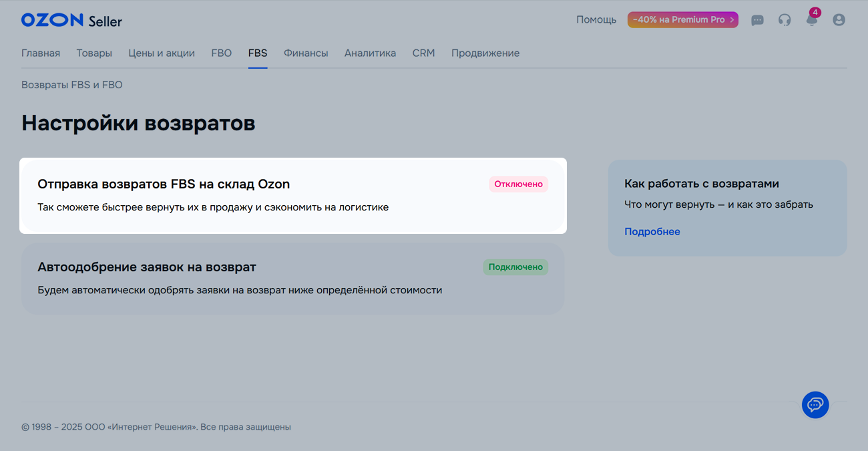868x451 pixels.
Task: Open the messages chat icon in header
Action: coord(757,20)
